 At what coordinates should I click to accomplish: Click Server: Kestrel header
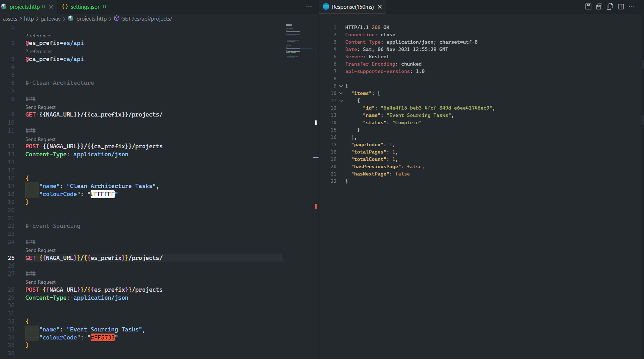pyautogui.click(x=367, y=57)
